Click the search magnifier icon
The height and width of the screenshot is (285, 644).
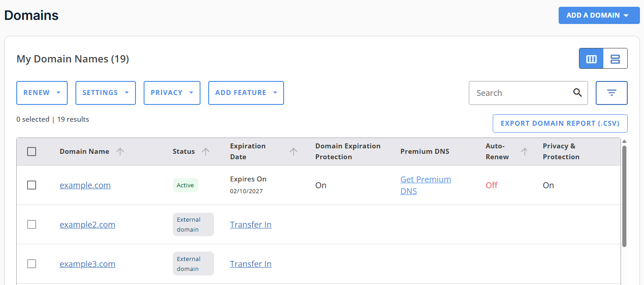577,93
